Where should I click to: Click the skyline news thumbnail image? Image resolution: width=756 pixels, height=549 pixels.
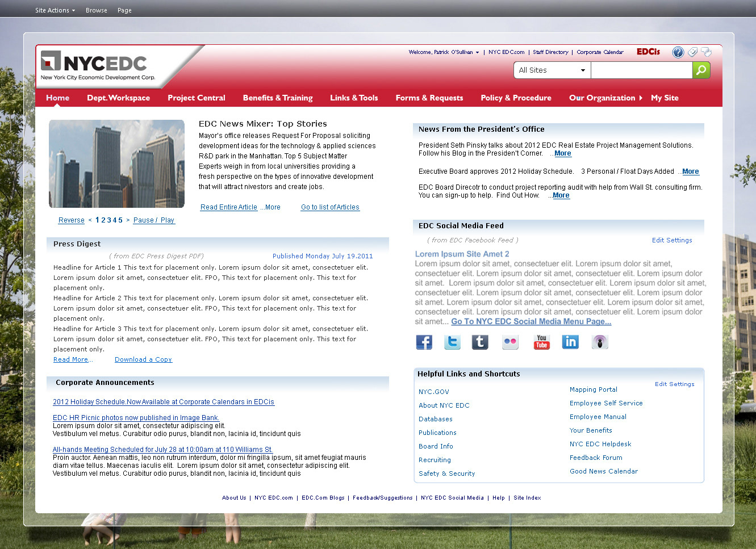coord(116,164)
